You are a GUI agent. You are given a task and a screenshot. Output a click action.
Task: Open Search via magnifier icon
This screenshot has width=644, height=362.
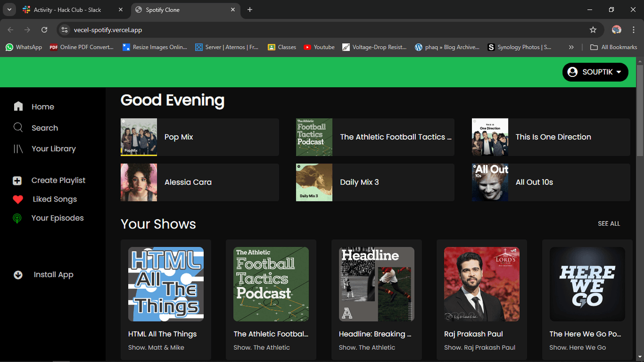tap(18, 127)
